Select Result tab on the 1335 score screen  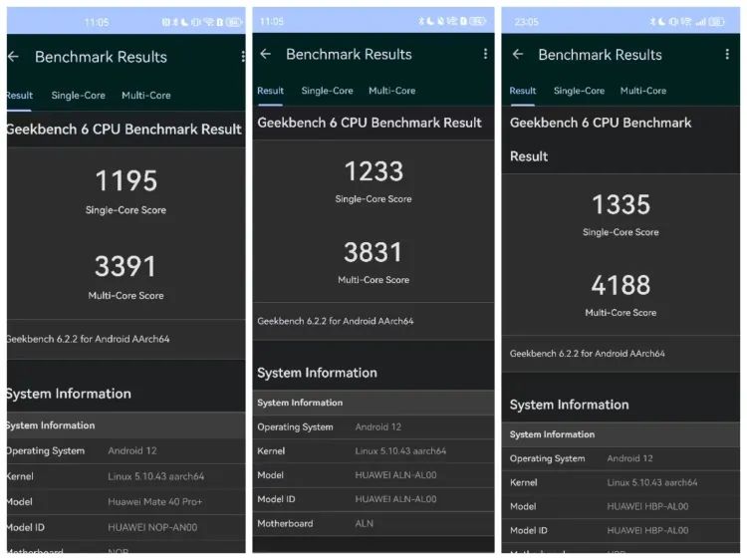point(523,91)
